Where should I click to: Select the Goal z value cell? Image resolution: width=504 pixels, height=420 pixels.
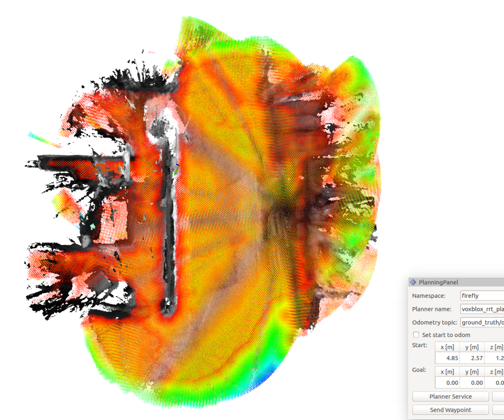(494, 383)
